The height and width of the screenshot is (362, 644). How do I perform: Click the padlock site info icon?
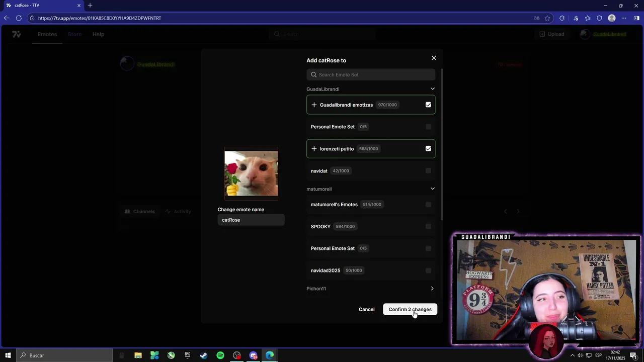32,18
